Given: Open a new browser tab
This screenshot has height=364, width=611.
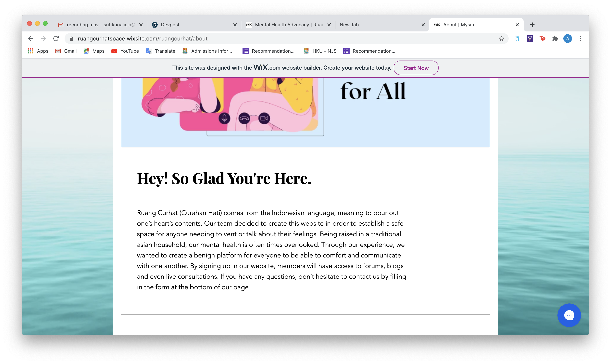Looking at the screenshot, I should click(532, 25).
